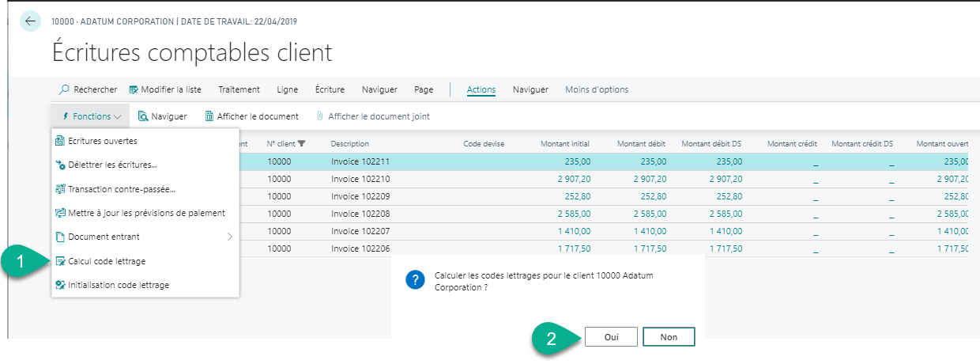Click Moins d'options link
The image size is (980, 364).
click(597, 89)
